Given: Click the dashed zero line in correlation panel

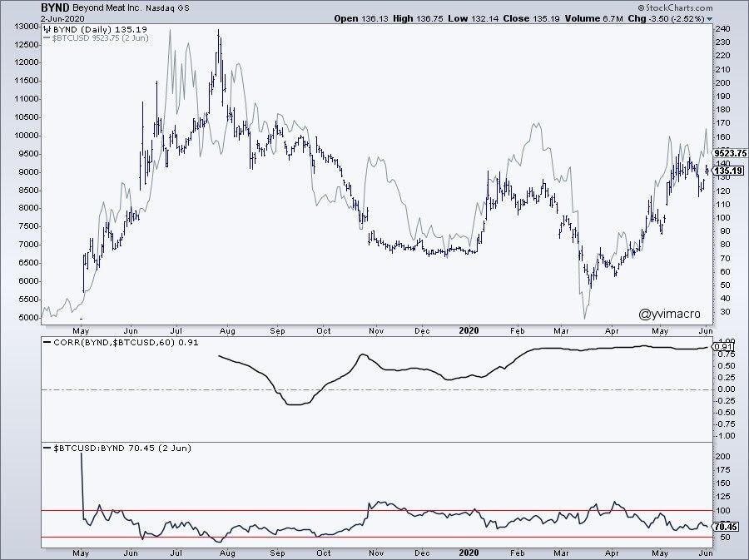Looking at the screenshot, I should click(377, 389).
